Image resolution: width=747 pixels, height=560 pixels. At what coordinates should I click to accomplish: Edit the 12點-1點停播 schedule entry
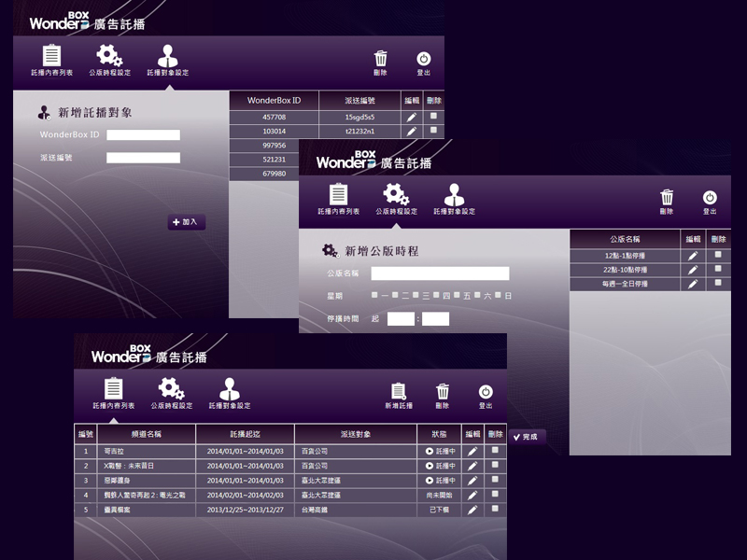[693, 255]
